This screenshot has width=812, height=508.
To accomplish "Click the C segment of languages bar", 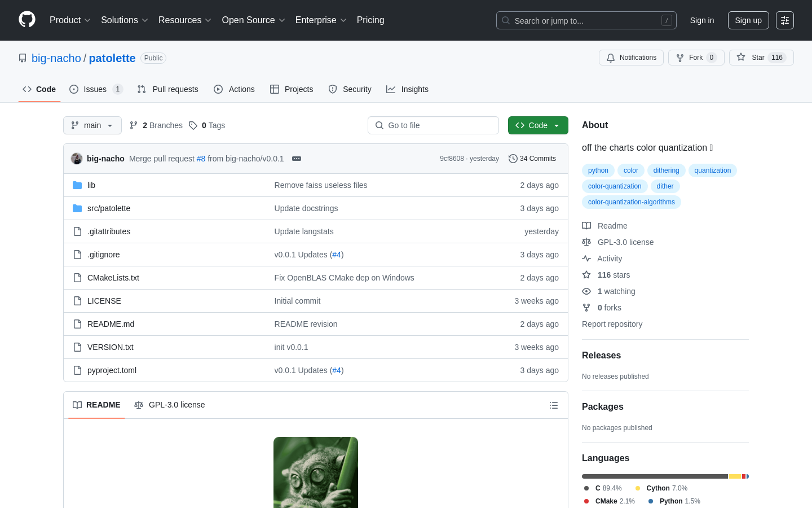I will click(655, 476).
